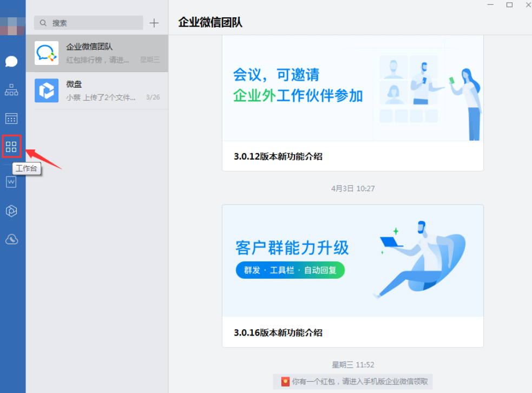The image size is (532, 393).
Task: Click the 4月3日 10:27 timestamp
Action: [353, 188]
